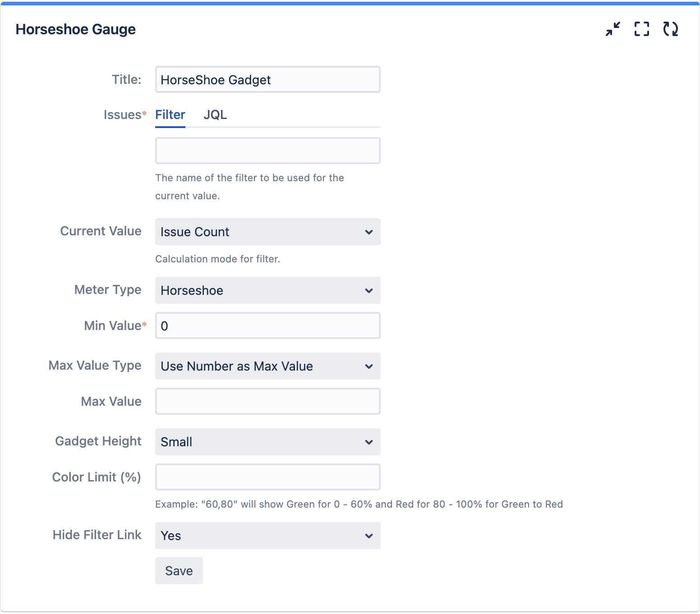700x614 pixels.
Task: Refresh the Horseshoe Gauge gadget
Action: point(670,29)
